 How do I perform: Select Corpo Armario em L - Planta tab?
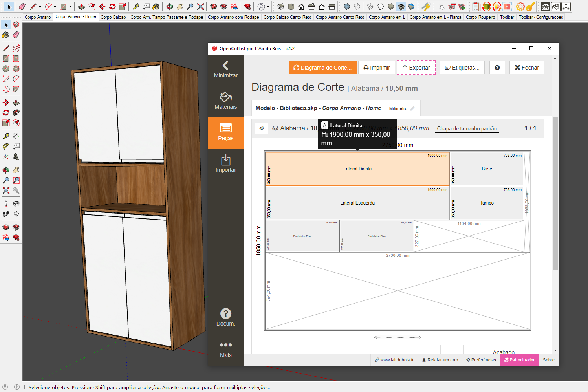(435, 17)
